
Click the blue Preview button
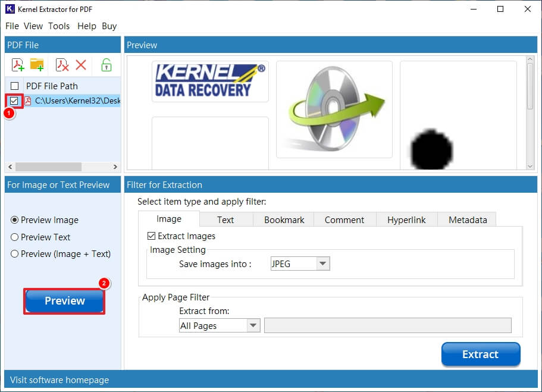pyautogui.click(x=65, y=301)
